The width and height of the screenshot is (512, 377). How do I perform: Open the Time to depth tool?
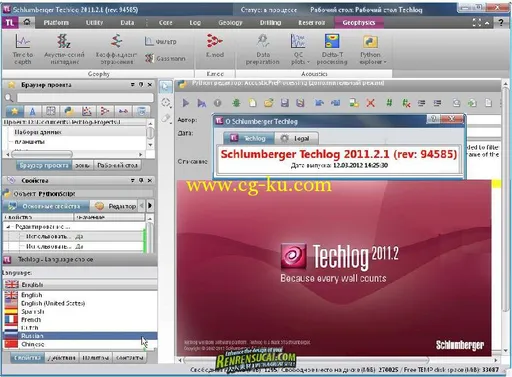coord(23,49)
